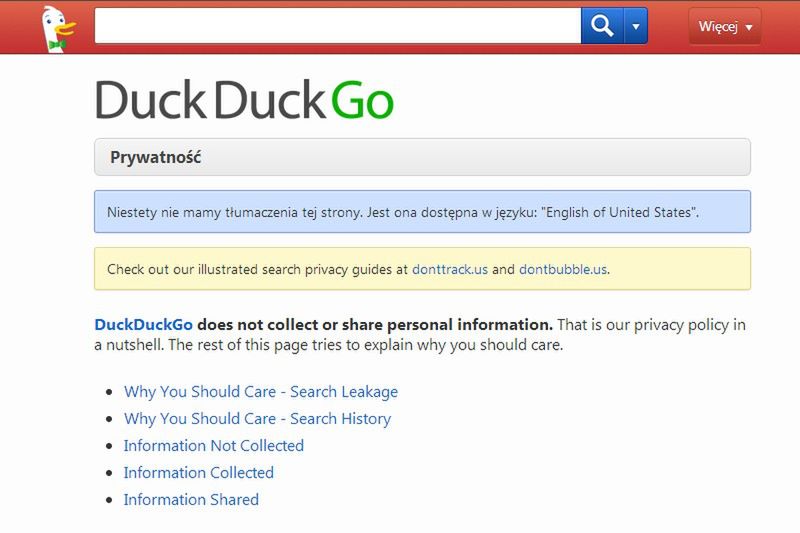Screen dimensions: 800x533
Task: Click the small arrow on Więcej button
Action: [x=748, y=28]
